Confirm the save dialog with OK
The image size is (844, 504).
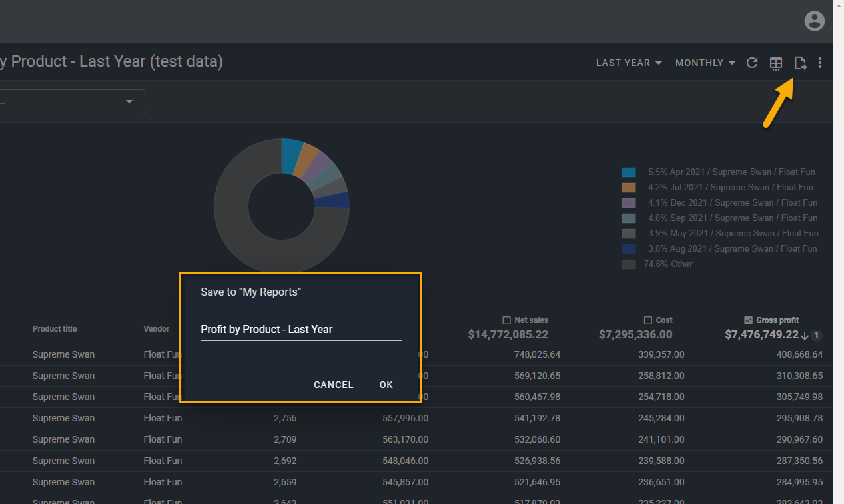(386, 385)
